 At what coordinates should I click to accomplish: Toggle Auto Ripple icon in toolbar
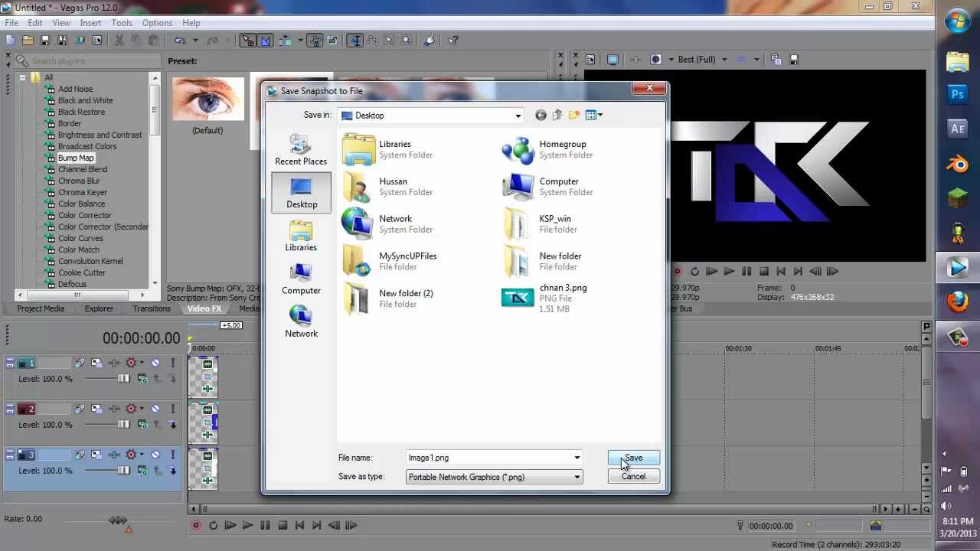(x=286, y=40)
